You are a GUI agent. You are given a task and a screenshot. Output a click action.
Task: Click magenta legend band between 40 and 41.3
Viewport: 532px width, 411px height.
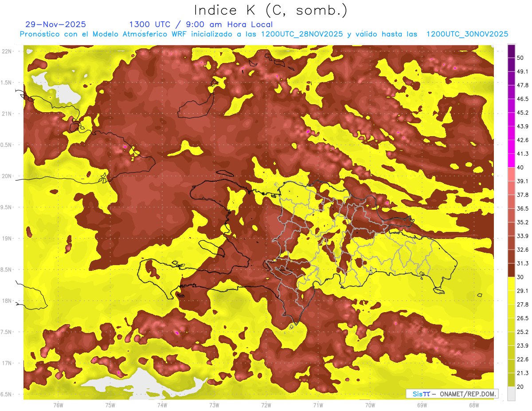tap(511, 160)
